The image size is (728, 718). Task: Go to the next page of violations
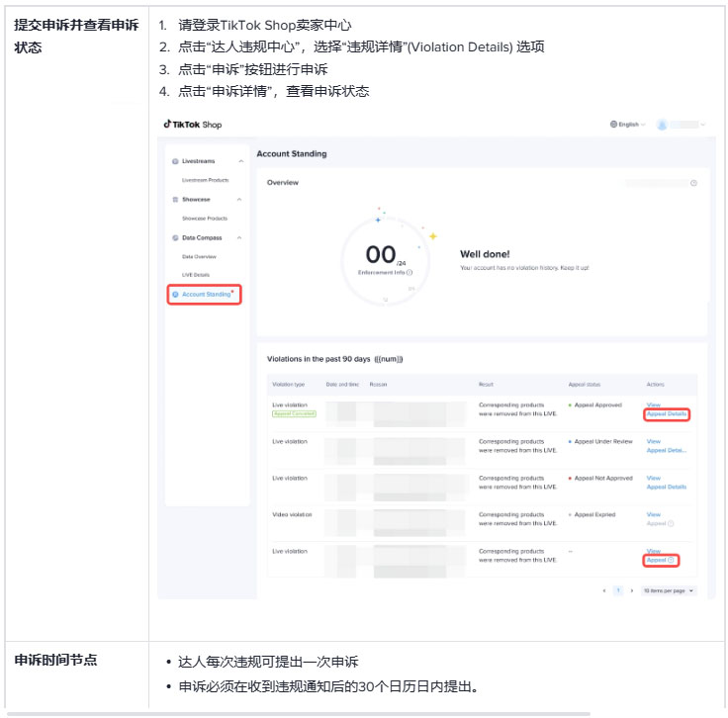pos(632,590)
